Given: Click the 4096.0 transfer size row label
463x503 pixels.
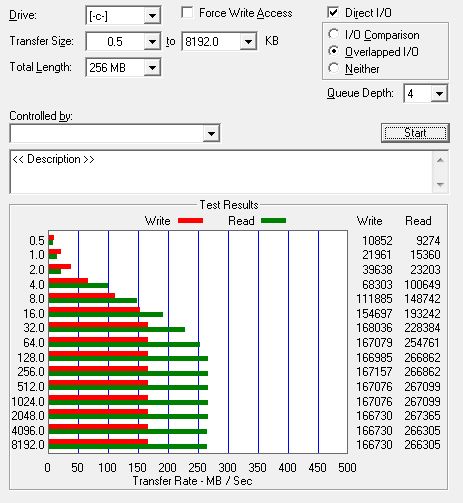Looking at the screenshot, I should click(x=28, y=431).
